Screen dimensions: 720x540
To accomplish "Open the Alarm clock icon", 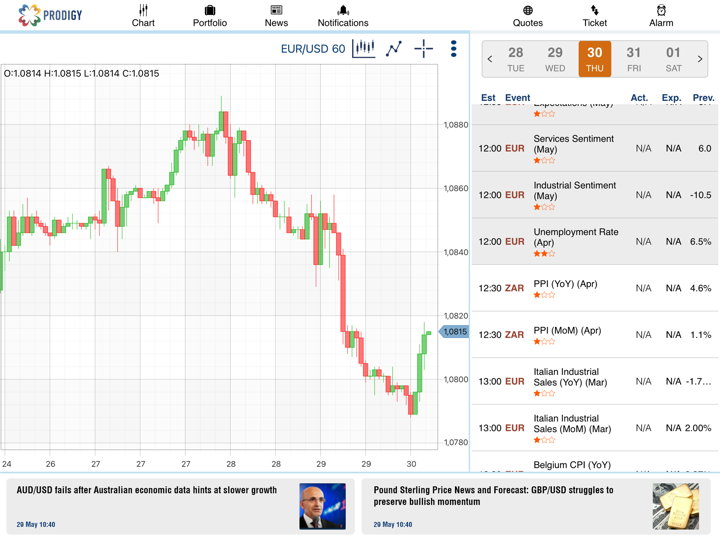I will click(x=661, y=11).
